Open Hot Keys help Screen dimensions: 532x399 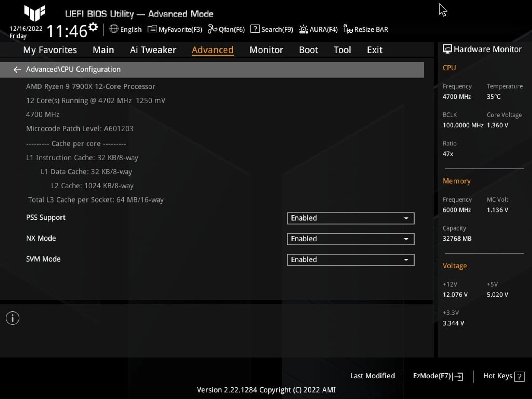(x=504, y=376)
